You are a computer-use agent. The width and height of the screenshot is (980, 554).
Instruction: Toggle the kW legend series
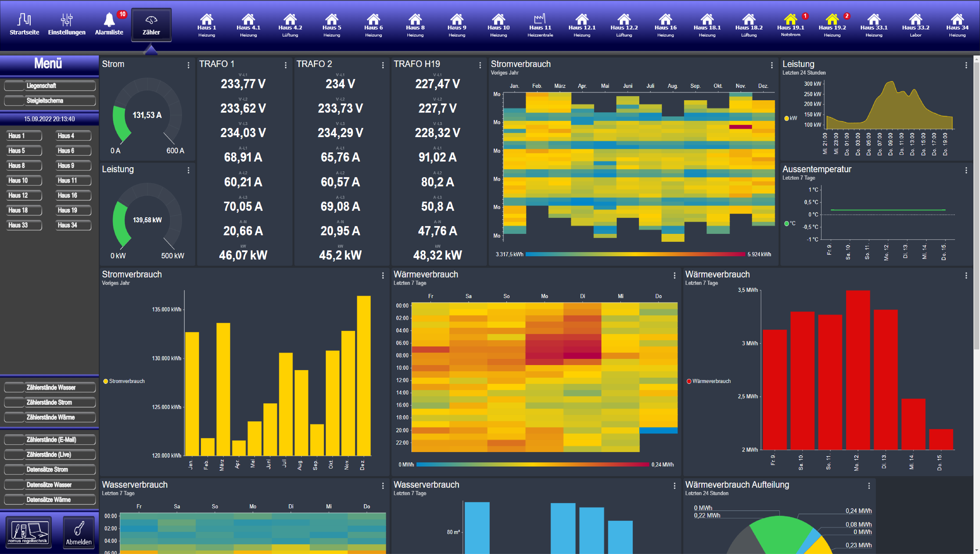791,118
